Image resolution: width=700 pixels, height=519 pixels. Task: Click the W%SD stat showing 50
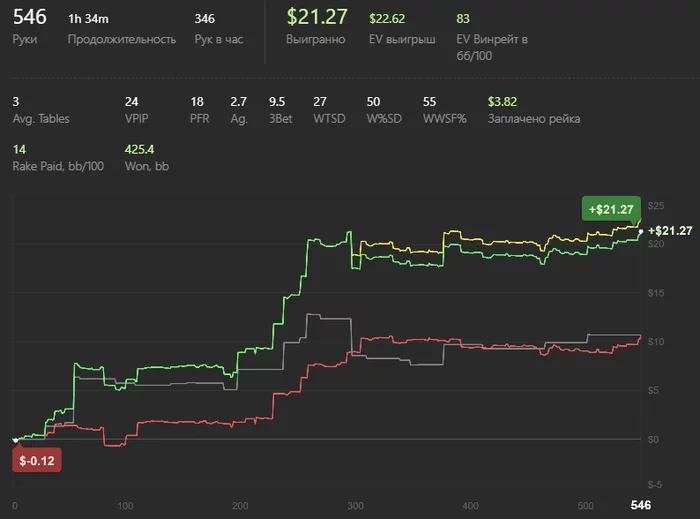point(384,110)
